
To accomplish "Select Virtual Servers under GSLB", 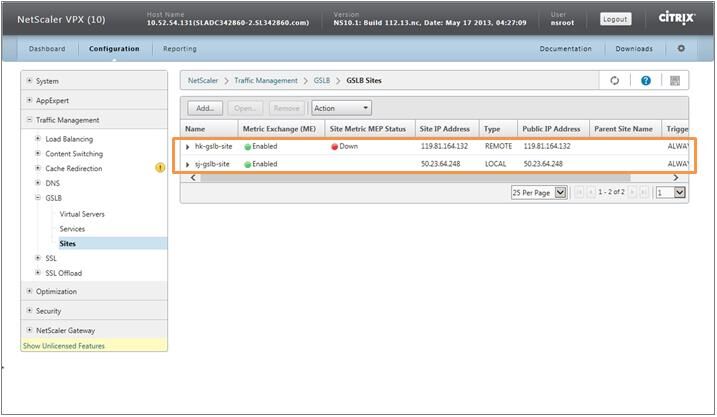I will [82, 214].
